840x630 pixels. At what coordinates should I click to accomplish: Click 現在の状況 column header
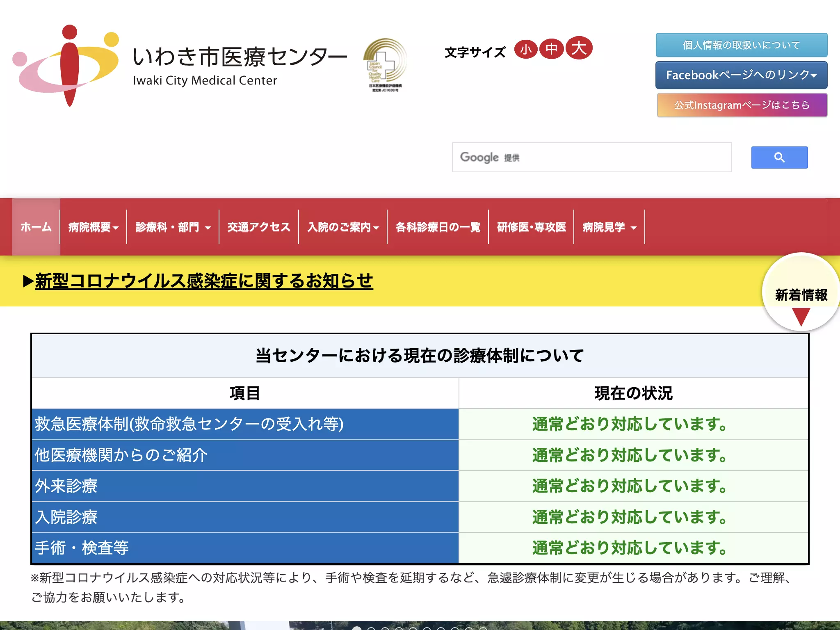click(633, 393)
